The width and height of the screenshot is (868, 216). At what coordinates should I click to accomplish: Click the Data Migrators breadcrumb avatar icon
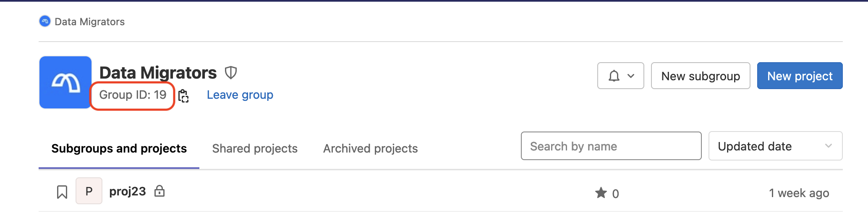[x=45, y=21]
